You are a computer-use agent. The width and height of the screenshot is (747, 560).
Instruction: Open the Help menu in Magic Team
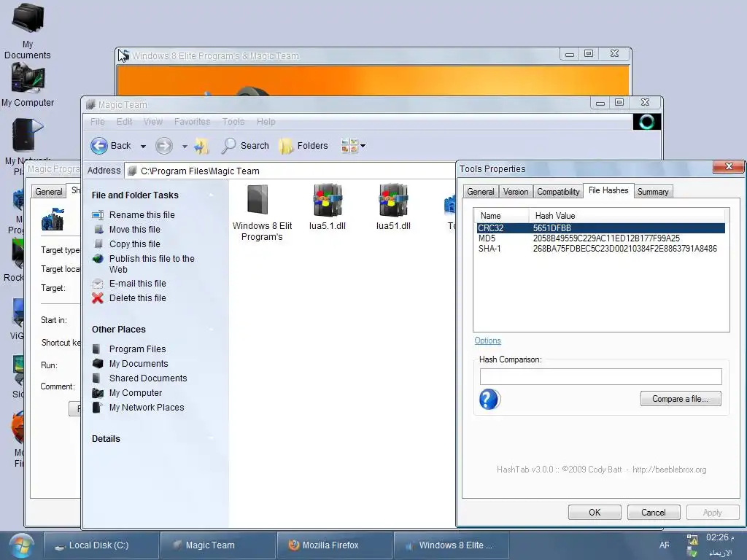pos(266,122)
